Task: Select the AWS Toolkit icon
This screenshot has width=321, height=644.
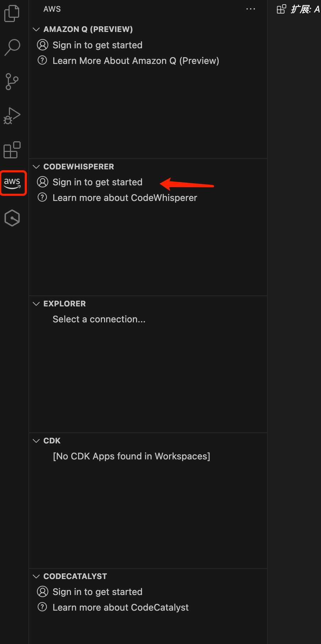Action: coord(13,183)
